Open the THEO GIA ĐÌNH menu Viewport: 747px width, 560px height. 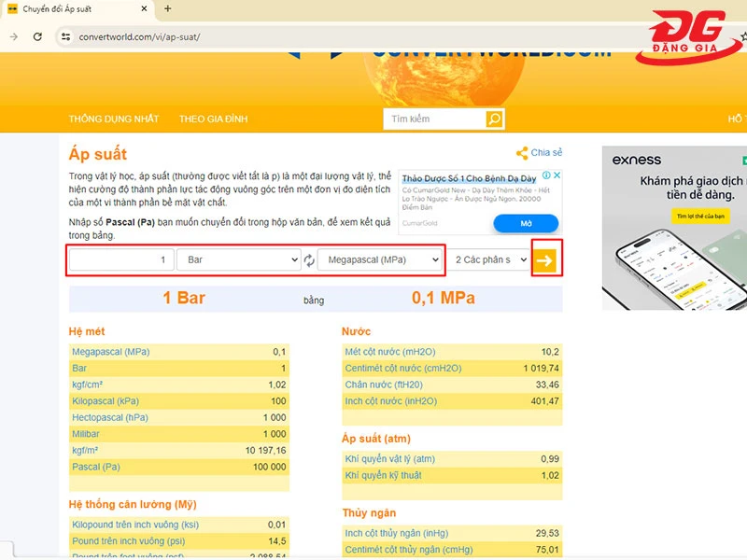tap(213, 119)
